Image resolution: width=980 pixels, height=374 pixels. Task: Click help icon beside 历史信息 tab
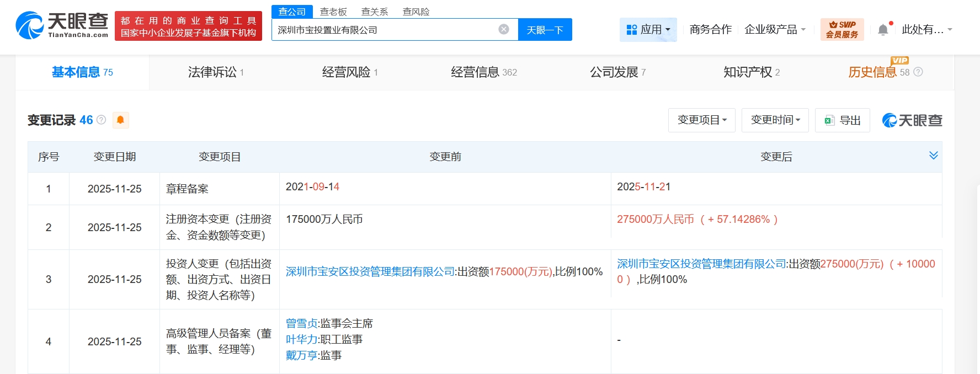tap(918, 72)
